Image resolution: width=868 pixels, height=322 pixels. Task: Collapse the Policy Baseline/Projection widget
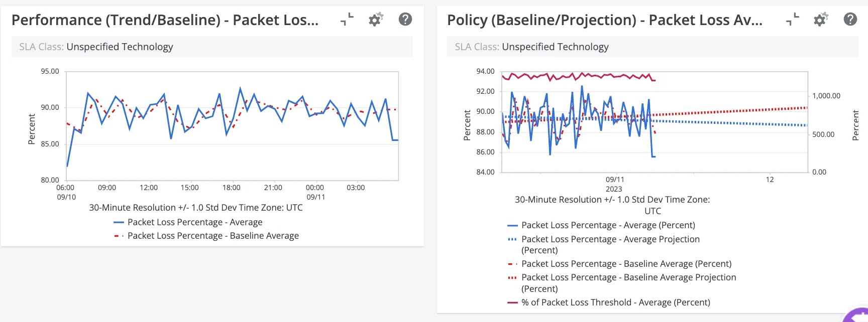[x=793, y=20]
